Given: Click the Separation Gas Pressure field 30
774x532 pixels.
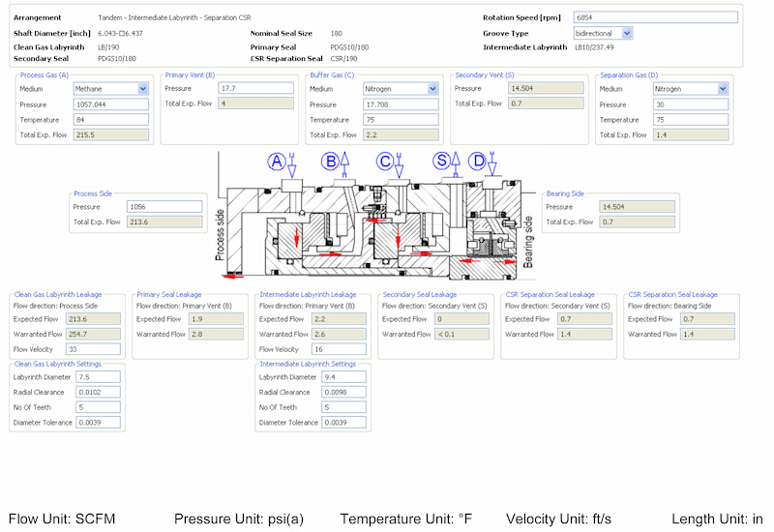Looking at the screenshot, I should tap(691, 104).
